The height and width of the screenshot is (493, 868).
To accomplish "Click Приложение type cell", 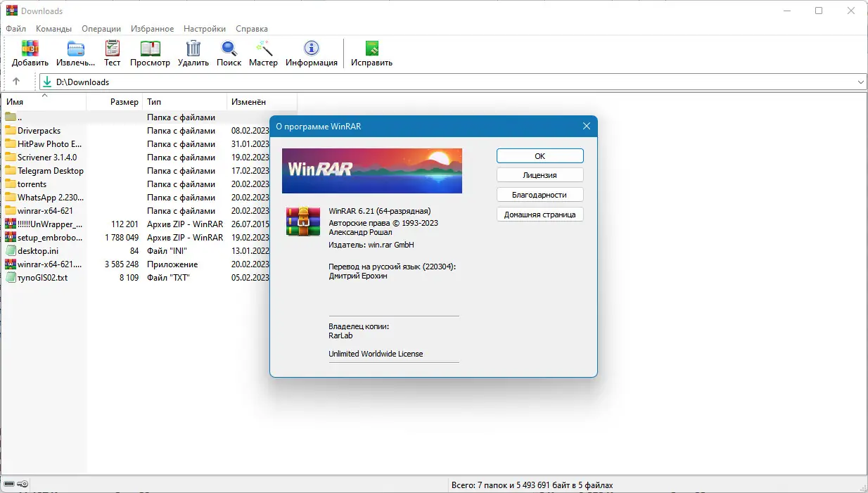I will point(172,264).
